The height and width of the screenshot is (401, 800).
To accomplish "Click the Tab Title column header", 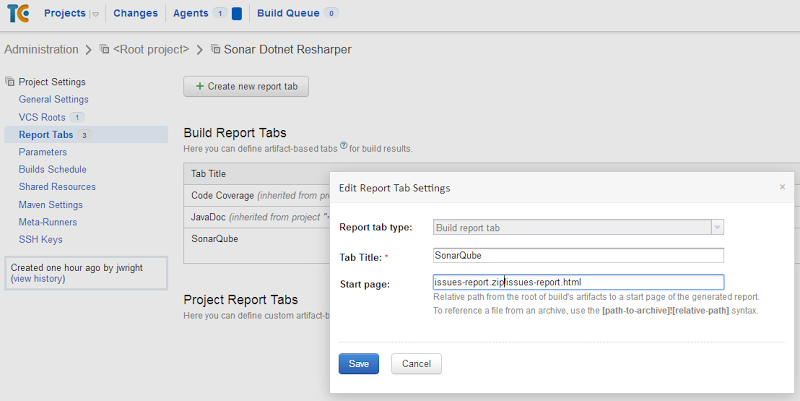I will tap(208, 174).
